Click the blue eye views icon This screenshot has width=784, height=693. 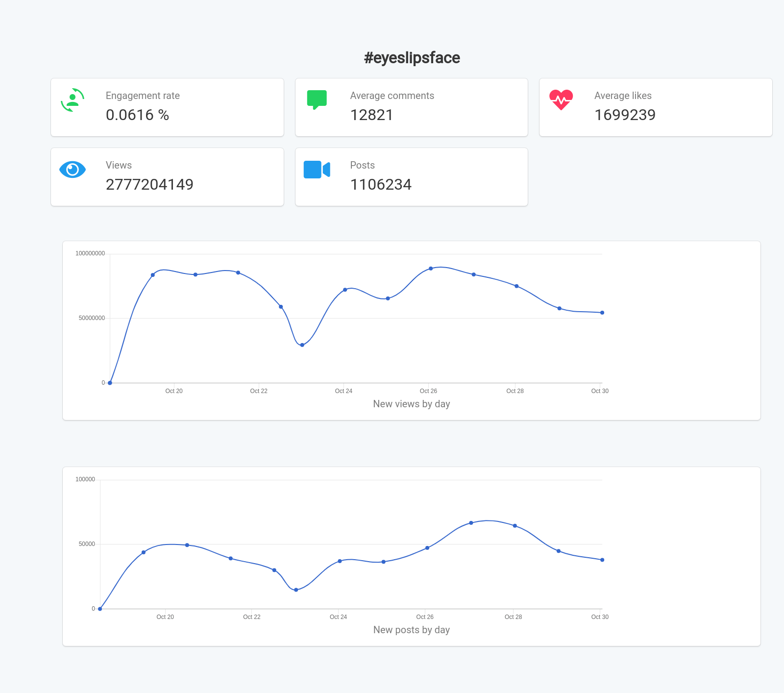tap(73, 170)
